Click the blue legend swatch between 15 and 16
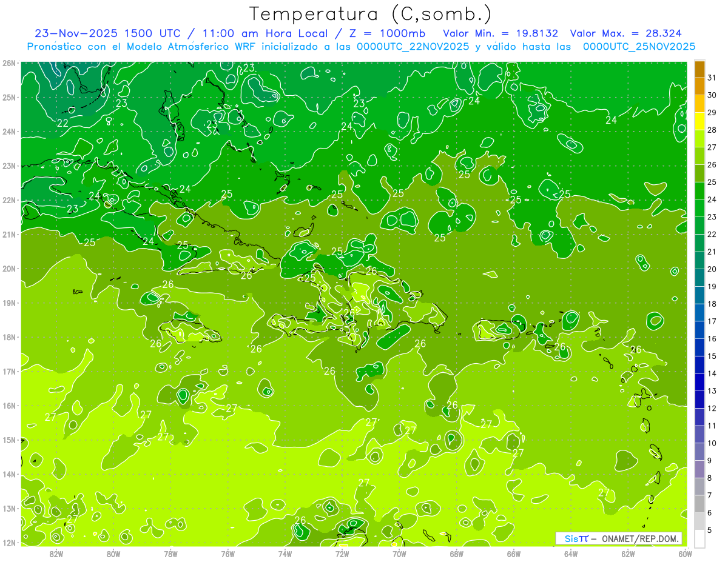The width and height of the screenshot is (728, 562). 699,347
